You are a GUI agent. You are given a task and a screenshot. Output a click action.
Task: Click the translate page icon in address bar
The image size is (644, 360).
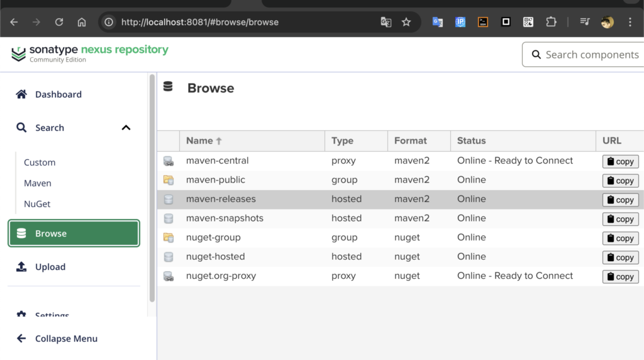point(386,22)
